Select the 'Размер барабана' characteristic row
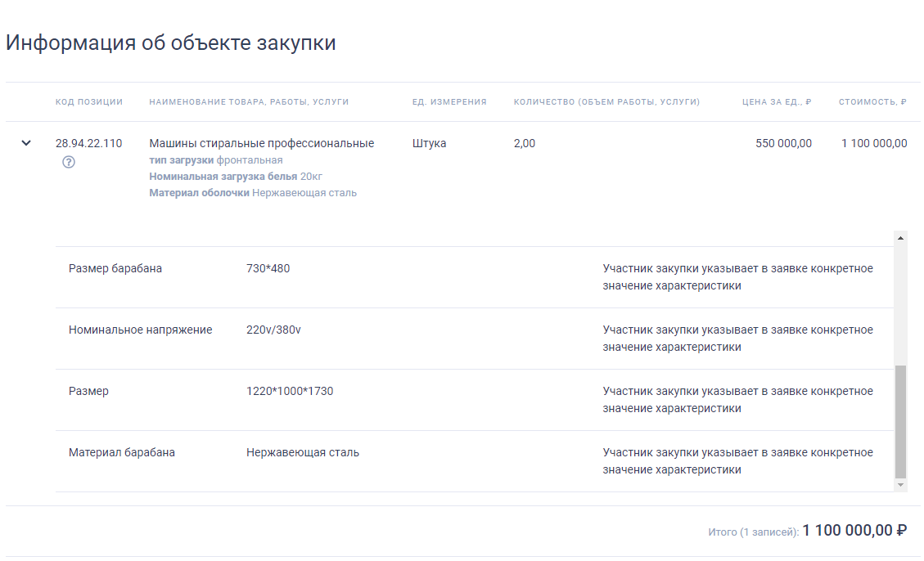Image resolution: width=924 pixels, height=561 pixels. pos(475,277)
